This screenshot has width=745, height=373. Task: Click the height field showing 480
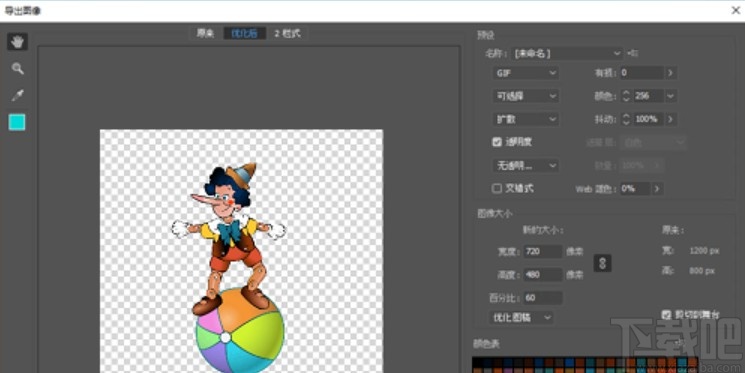click(x=543, y=275)
